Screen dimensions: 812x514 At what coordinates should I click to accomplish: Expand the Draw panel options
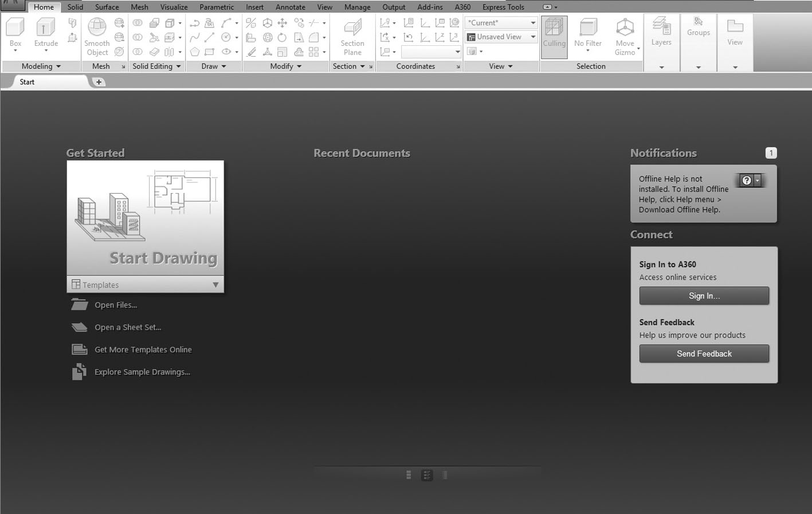[x=214, y=66]
